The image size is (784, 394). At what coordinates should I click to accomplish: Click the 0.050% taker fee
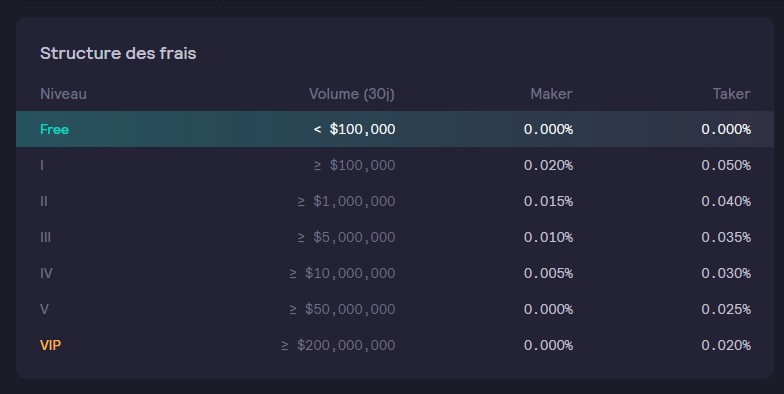tap(726, 165)
